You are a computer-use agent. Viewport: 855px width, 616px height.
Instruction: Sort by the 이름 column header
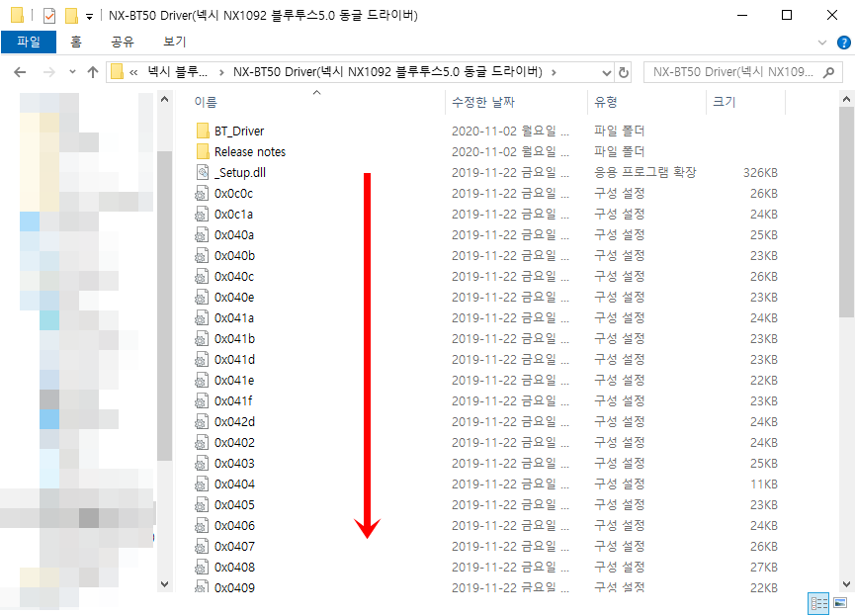point(206,102)
